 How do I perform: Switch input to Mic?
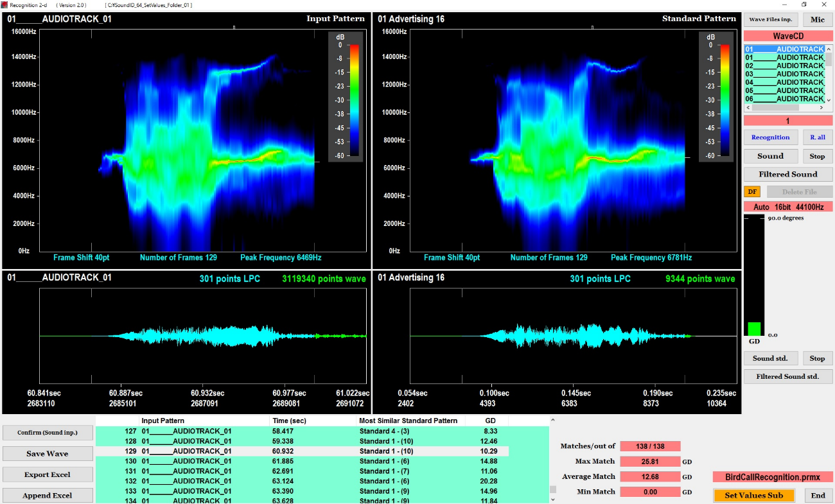click(817, 19)
